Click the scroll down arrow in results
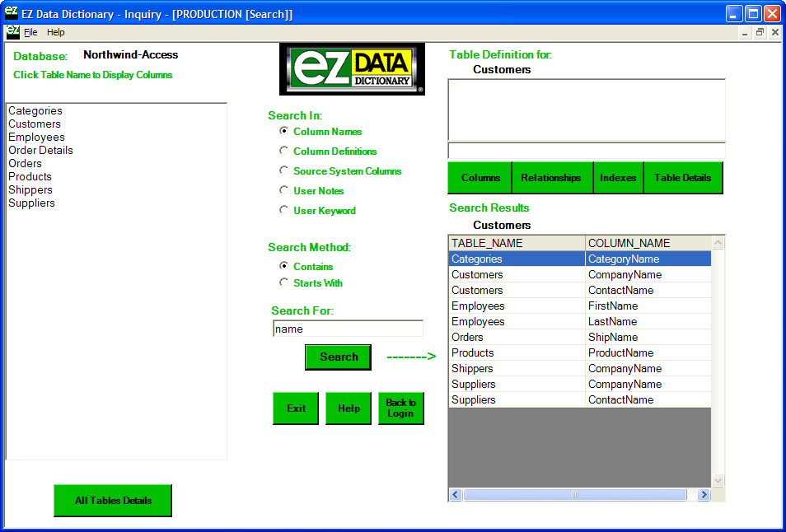Image resolution: width=786 pixels, height=532 pixels. 718,480
